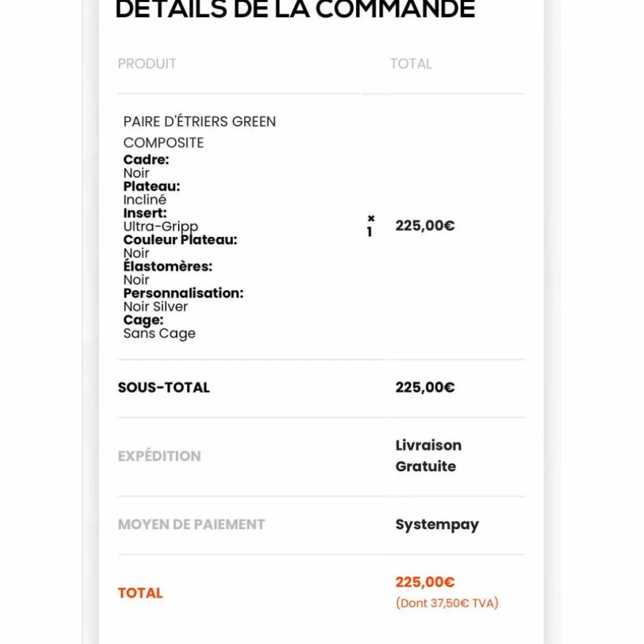644x644 pixels.
Task: Click the orange total 225,00€ amount
Action: [x=425, y=582]
